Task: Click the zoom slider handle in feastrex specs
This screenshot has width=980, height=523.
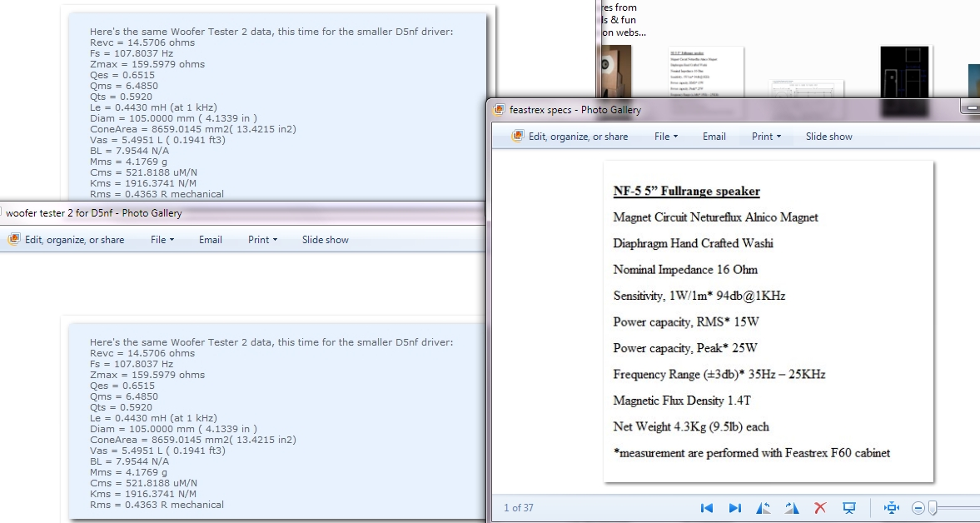Action: [x=933, y=508]
